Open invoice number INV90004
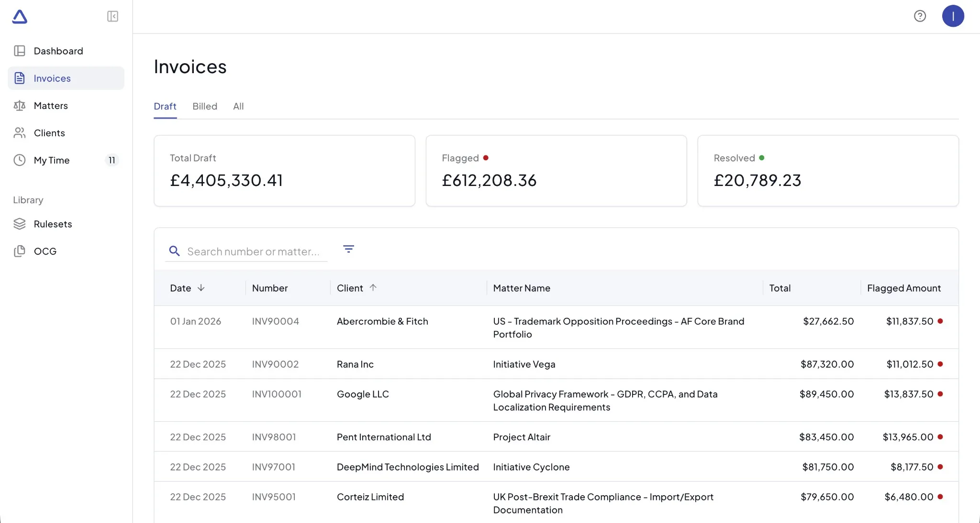This screenshot has height=523, width=980. pyautogui.click(x=276, y=321)
